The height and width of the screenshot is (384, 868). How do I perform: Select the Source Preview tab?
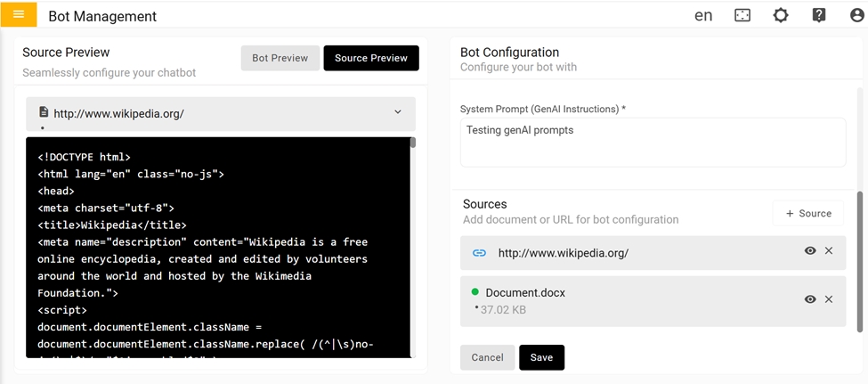tap(370, 58)
